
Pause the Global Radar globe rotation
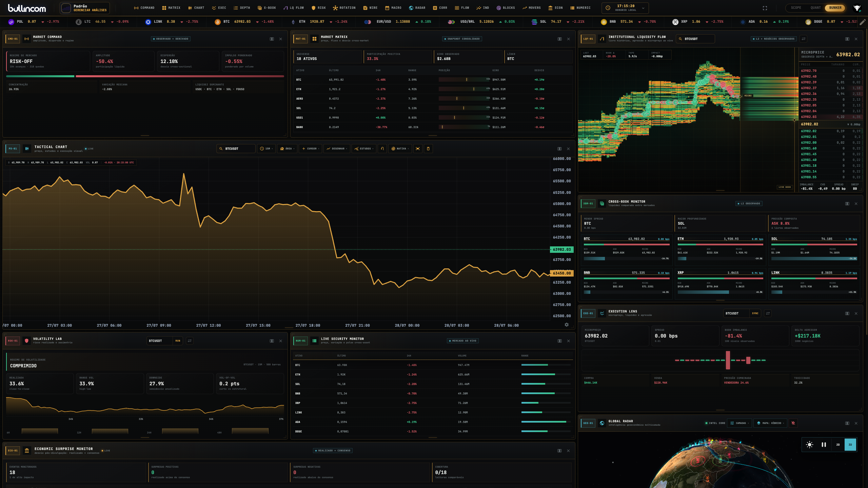pyautogui.click(x=824, y=445)
